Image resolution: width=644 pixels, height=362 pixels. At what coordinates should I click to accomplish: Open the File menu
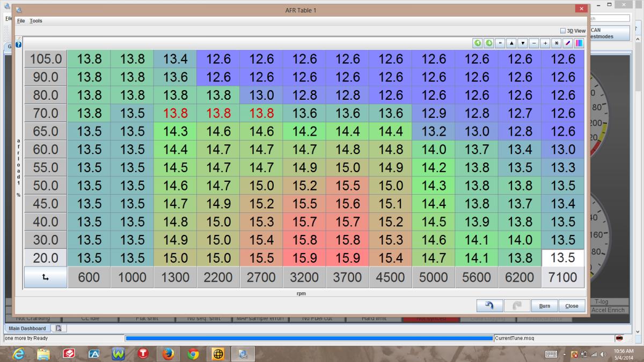(21, 21)
